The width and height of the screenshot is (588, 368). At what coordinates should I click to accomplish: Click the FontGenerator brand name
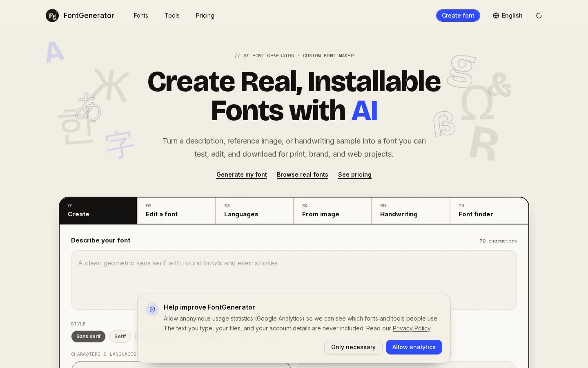coord(89,16)
